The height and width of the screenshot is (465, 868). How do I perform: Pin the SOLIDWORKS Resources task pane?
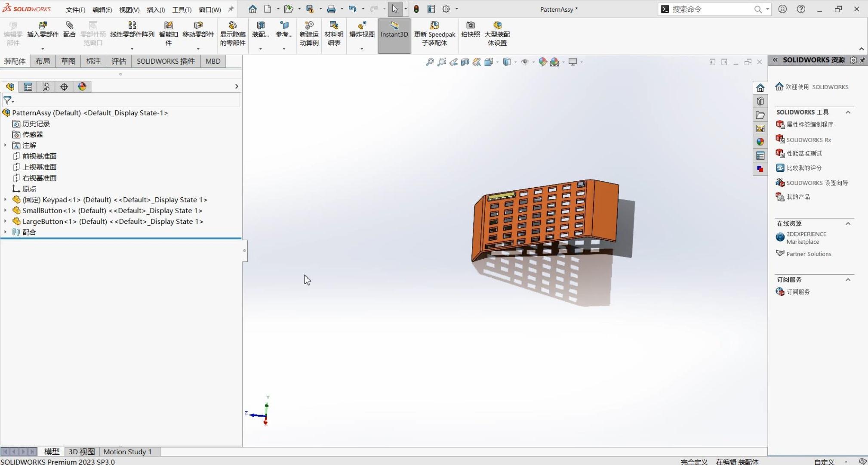click(862, 60)
